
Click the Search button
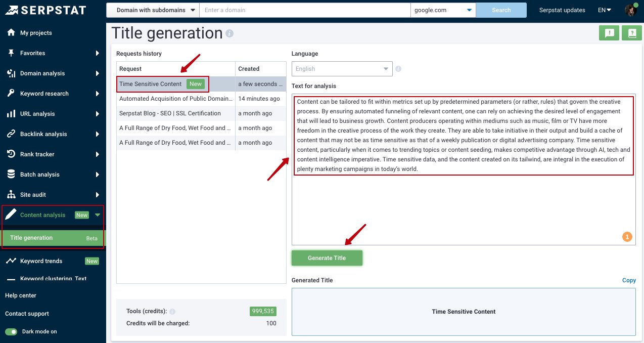pos(501,10)
